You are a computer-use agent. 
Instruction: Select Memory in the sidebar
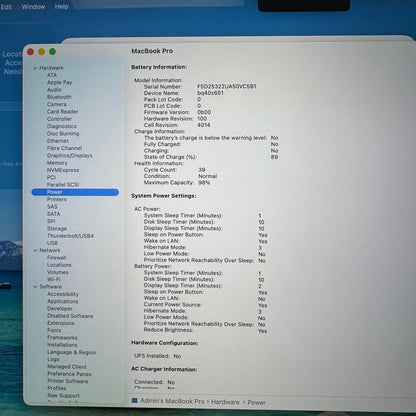tap(57, 163)
